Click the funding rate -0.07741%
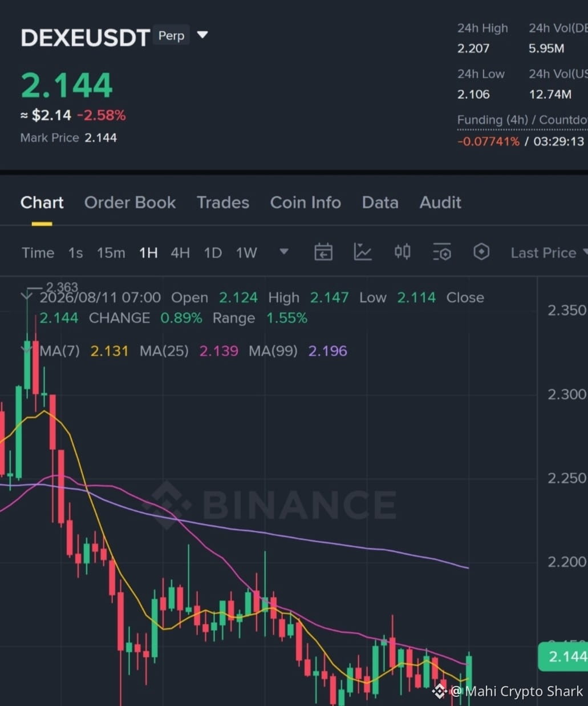This screenshot has width=588, height=706. [x=488, y=142]
